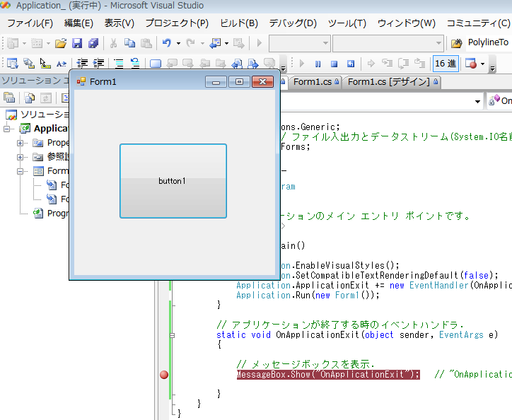
Task: Click the scissors cut icon
Action: pyautogui.click(x=113, y=43)
